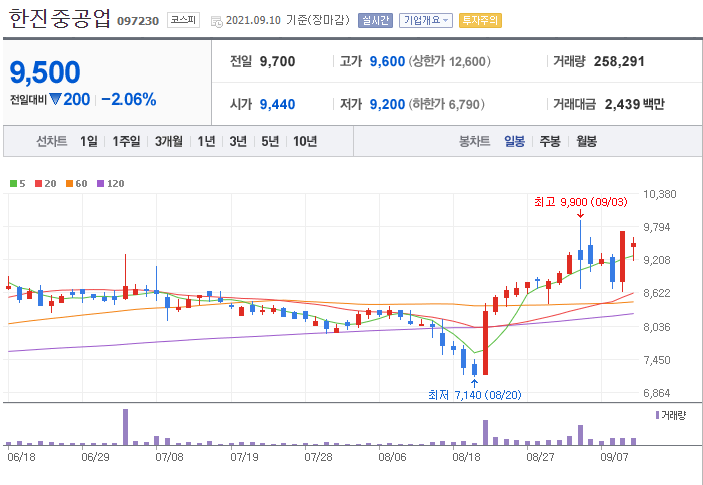Screen dimensions: 703x485
Task: Click the 최고 9,900 (09/03) marker
Action: pos(581,202)
